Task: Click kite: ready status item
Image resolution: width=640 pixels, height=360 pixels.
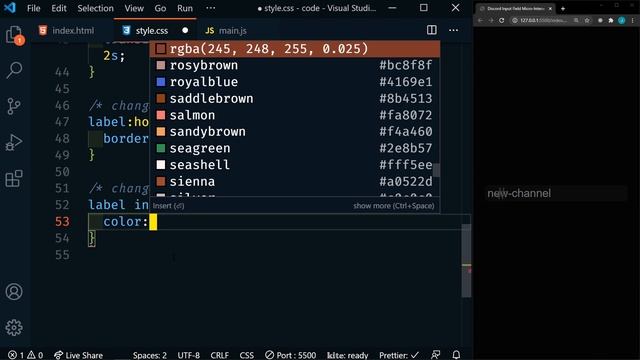Action: coord(347,355)
